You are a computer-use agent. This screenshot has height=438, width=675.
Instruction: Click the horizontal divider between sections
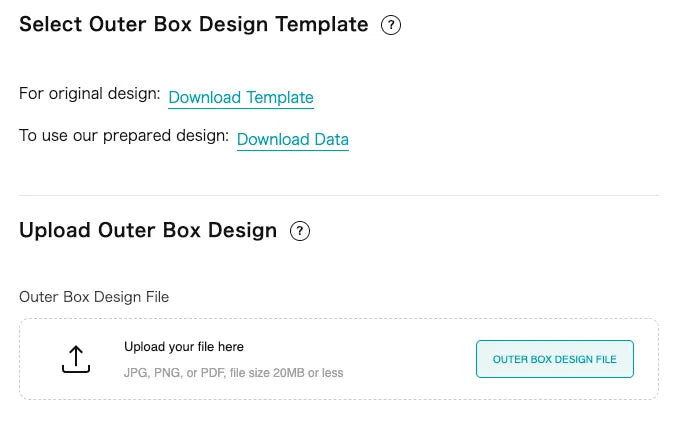point(339,195)
